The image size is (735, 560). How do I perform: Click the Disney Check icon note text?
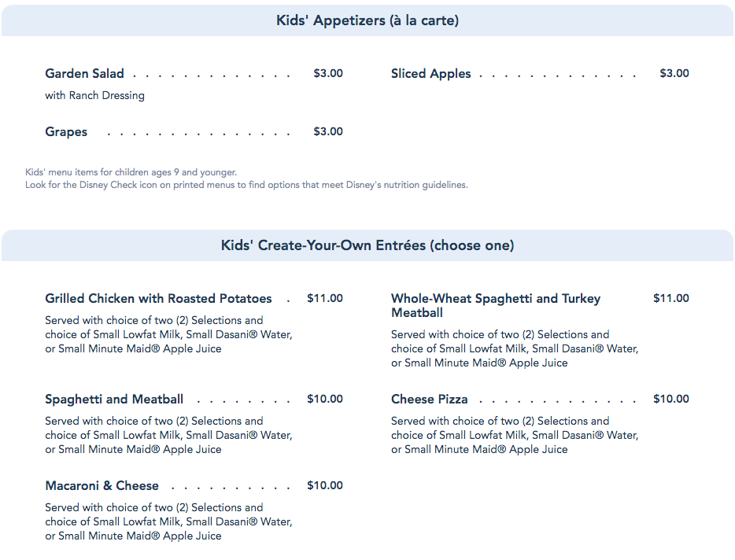pos(246,186)
